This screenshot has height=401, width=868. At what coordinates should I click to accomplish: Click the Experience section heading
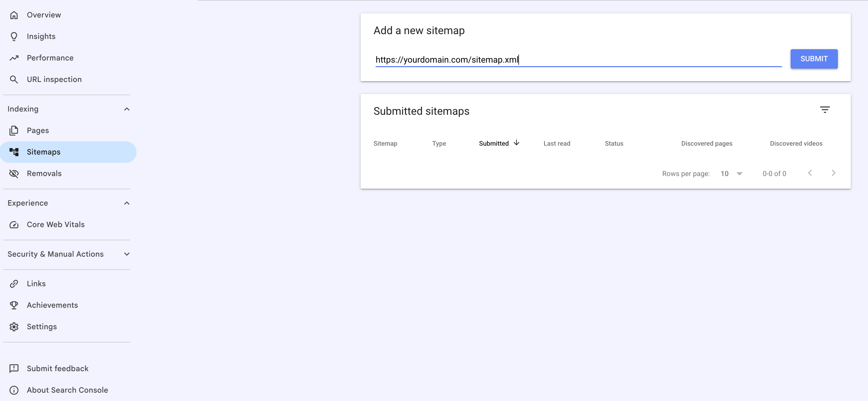point(28,203)
